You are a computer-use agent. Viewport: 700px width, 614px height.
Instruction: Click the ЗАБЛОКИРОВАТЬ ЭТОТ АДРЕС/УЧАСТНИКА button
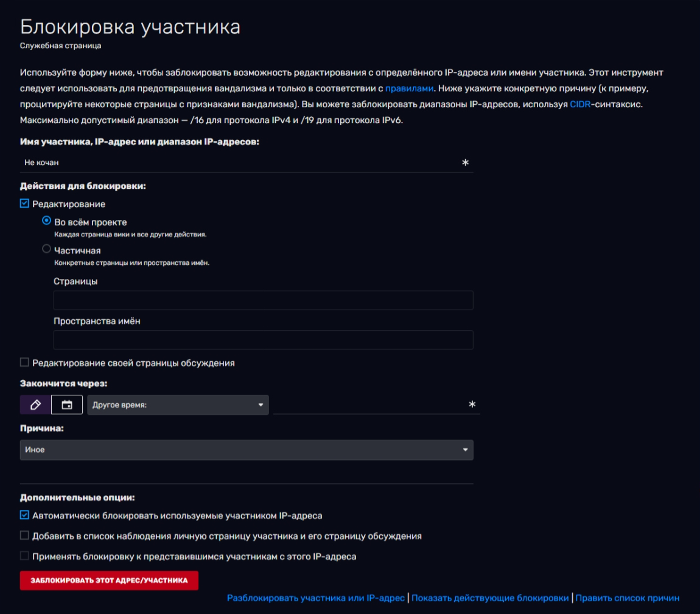click(x=109, y=580)
